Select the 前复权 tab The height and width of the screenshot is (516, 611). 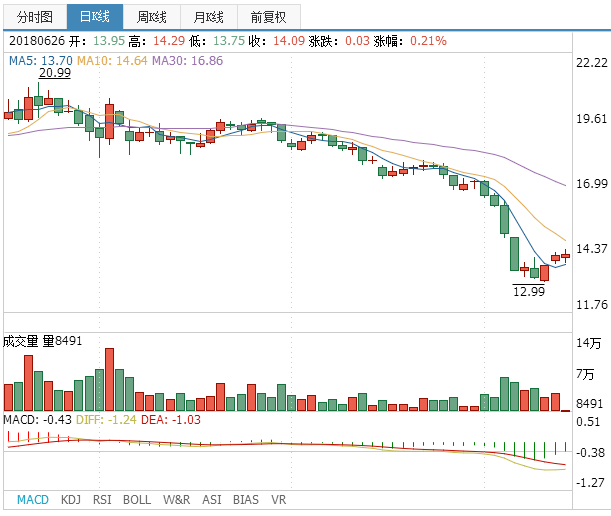pos(268,17)
